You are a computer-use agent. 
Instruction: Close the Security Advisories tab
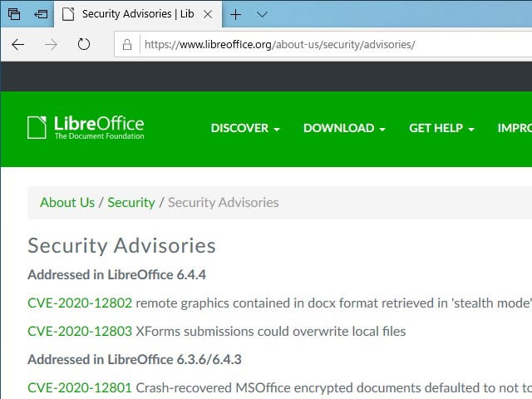(207, 14)
